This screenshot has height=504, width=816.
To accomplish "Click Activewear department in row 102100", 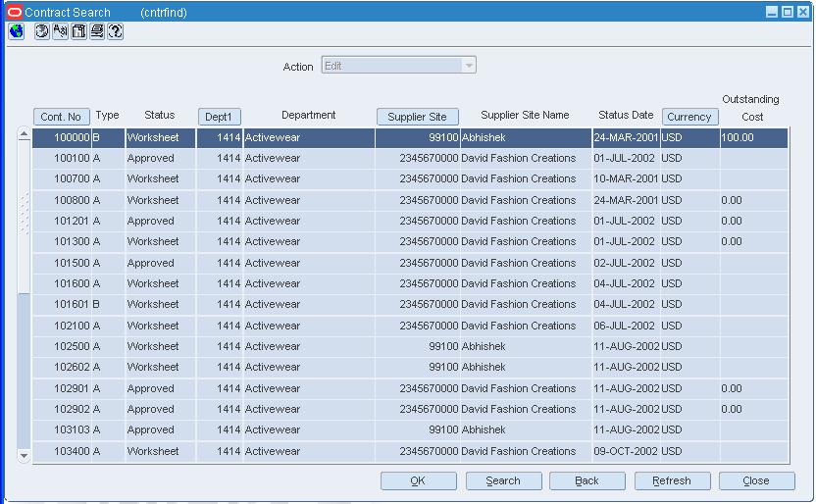I will click(x=309, y=327).
